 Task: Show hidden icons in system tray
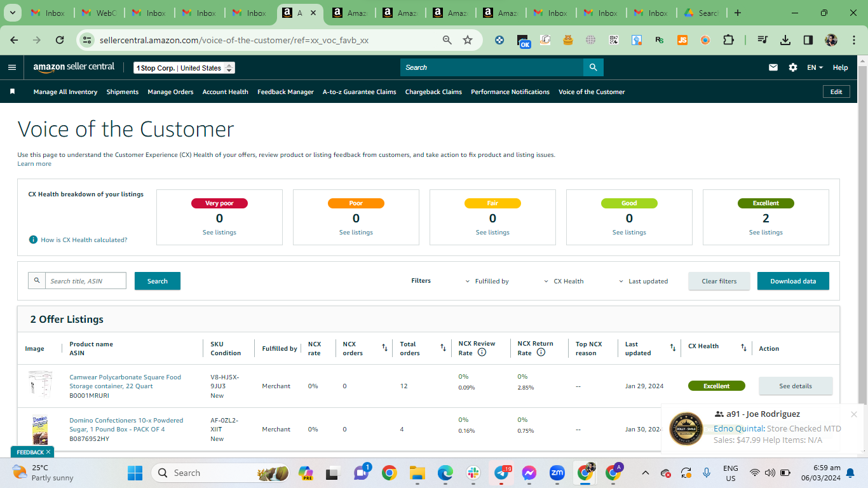pyautogui.click(x=646, y=473)
